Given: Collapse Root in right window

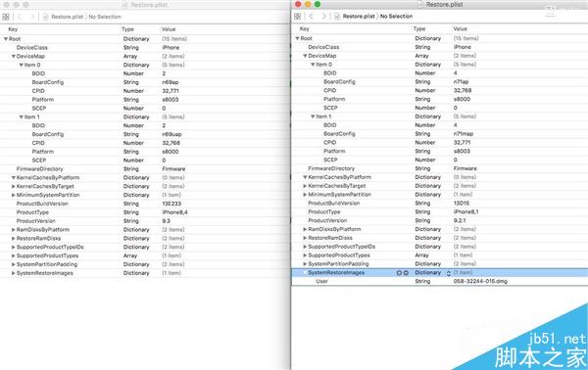Looking at the screenshot, I should [x=297, y=38].
